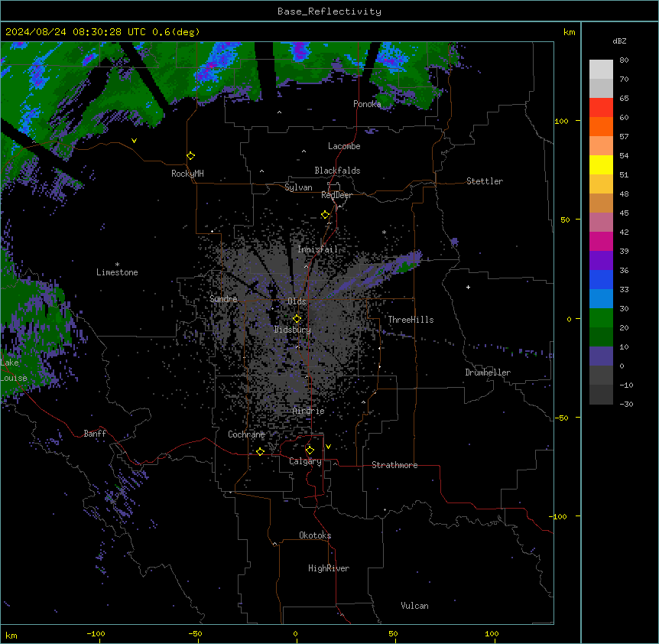Screen dimensions: 659x644
Task: Click the magenta 39-42 dBZ legend swatch
Action: (601, 241)
